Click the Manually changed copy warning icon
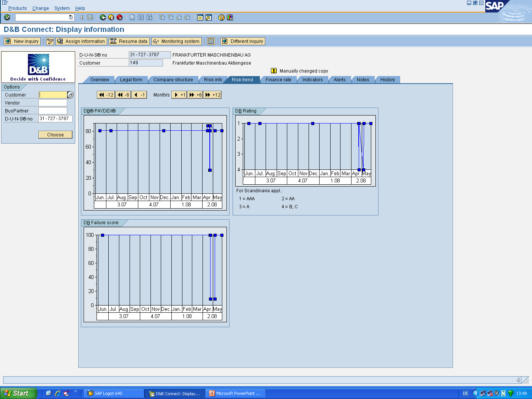532x399 pixels. [x=274, y=71]
